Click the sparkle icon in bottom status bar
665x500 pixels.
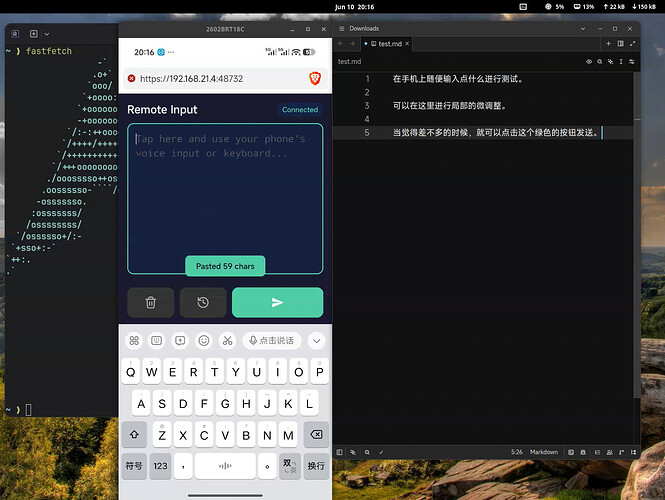click(x=353, y=452)
